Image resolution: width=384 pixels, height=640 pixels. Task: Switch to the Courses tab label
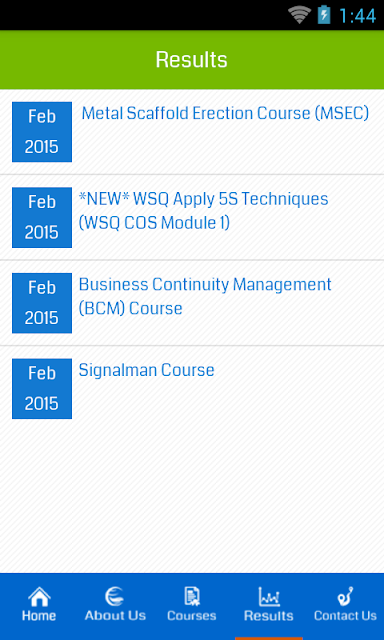pyautogui.click(x=191, y=616)
